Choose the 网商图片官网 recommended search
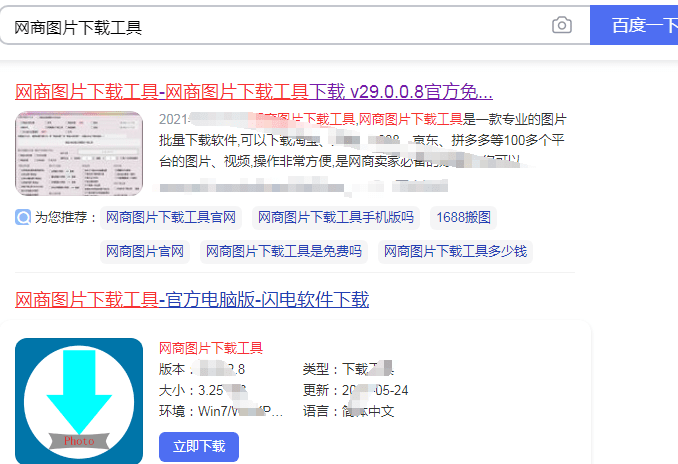Image resolution: width=678 pixels, height=464 pixels. 145,251
